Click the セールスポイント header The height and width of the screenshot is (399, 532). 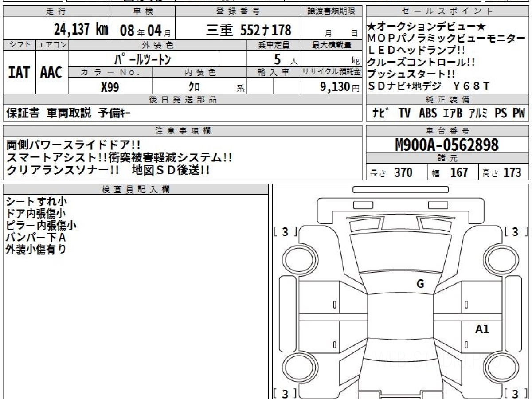[x=448, y=12]
